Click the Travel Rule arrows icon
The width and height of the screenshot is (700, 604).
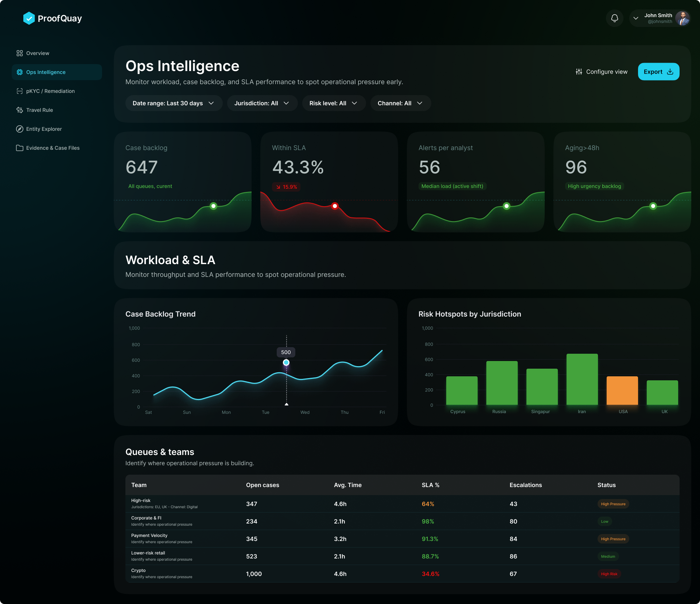[20, 110]
